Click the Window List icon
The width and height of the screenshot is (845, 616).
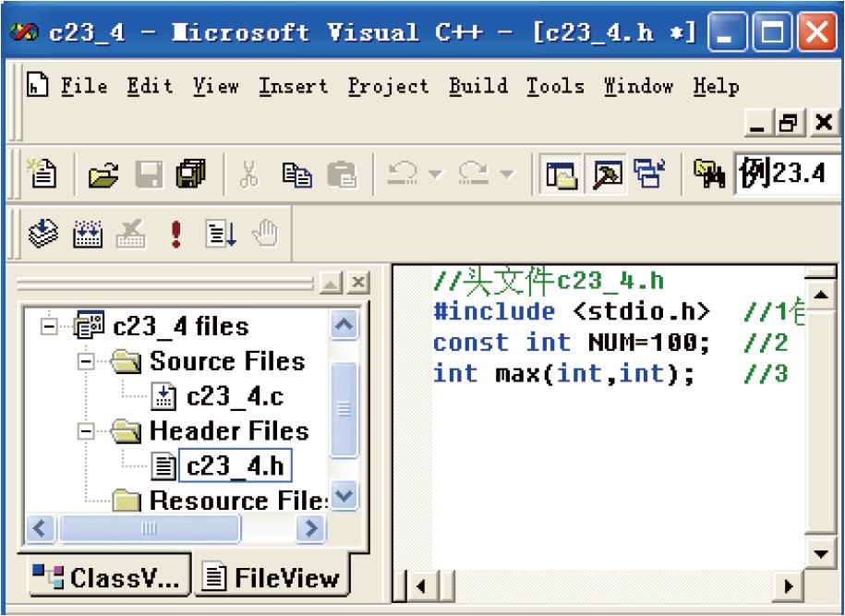click(x=650, y=174)
